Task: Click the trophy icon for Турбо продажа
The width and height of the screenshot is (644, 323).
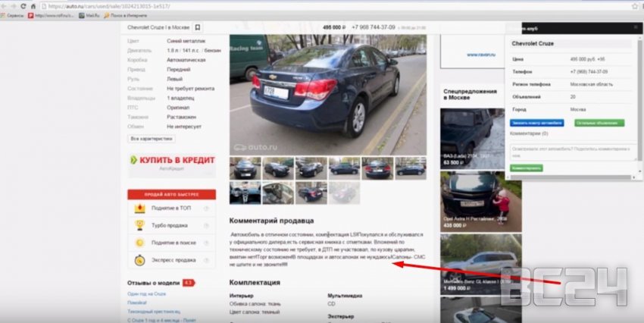Action: (139, 225)
